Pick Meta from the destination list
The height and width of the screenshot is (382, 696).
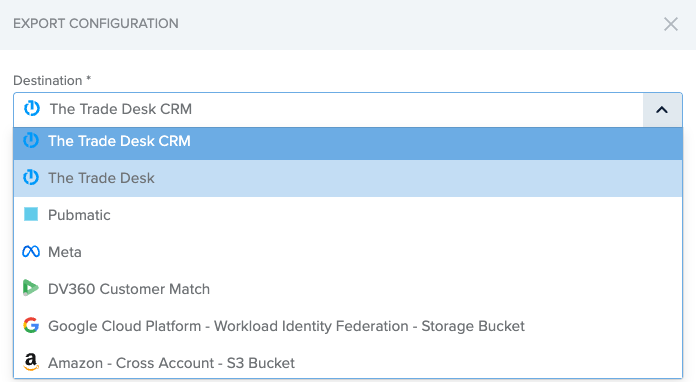(348, 252)
